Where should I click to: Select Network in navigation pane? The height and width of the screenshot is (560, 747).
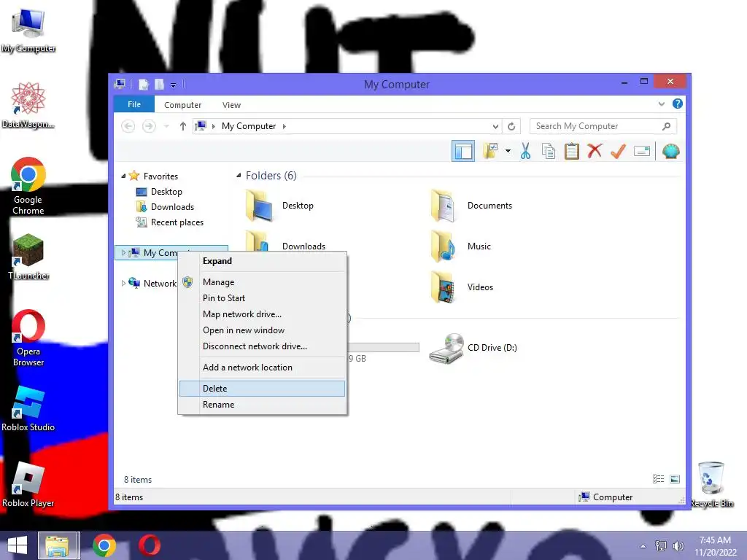(x=160, y=284)
